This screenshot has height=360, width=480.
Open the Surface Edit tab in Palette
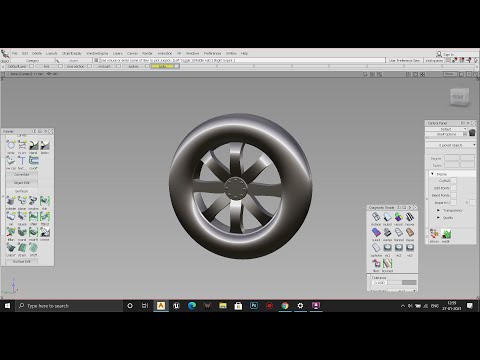pyautogui.click(x=22, y=262)
